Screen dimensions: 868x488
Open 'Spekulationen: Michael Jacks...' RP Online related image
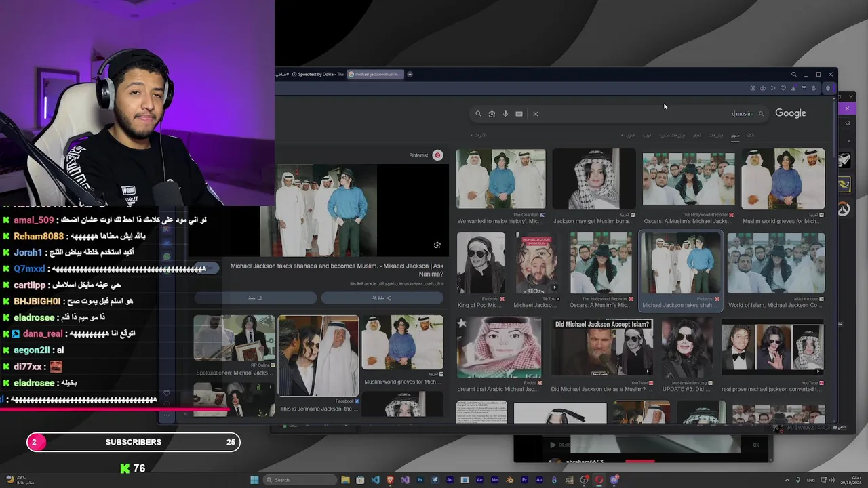(x=234, y=338)
